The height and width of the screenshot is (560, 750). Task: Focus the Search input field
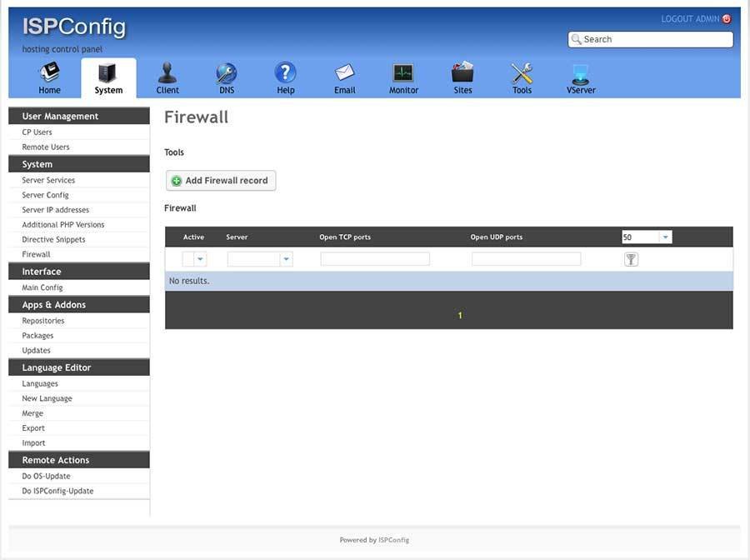[x=651, y=39]
